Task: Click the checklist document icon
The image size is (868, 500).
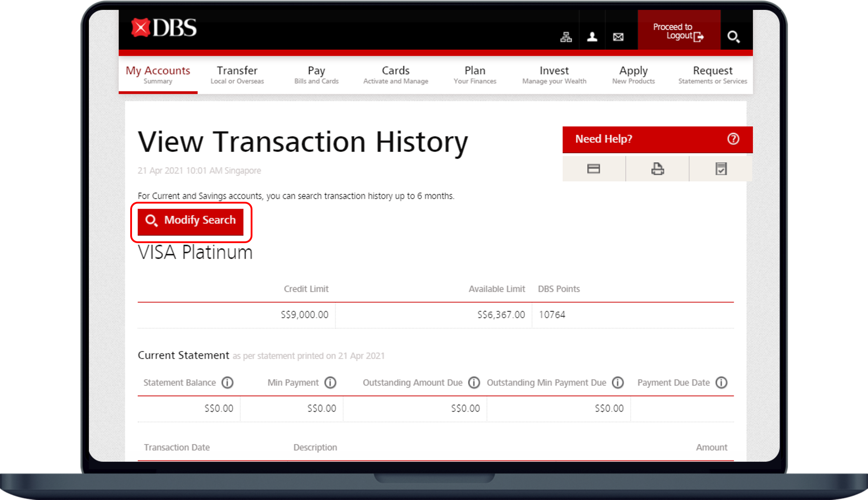Action: click(x=721, y=168)
